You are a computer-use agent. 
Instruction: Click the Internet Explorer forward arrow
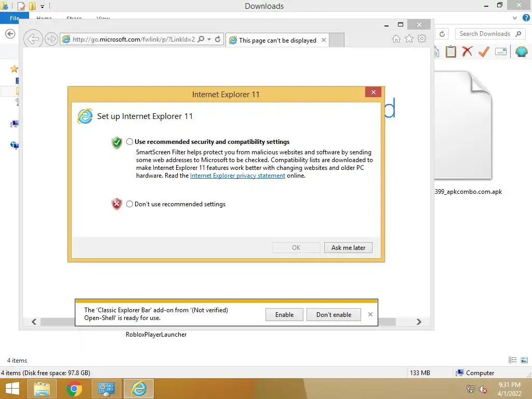[51, 39]
